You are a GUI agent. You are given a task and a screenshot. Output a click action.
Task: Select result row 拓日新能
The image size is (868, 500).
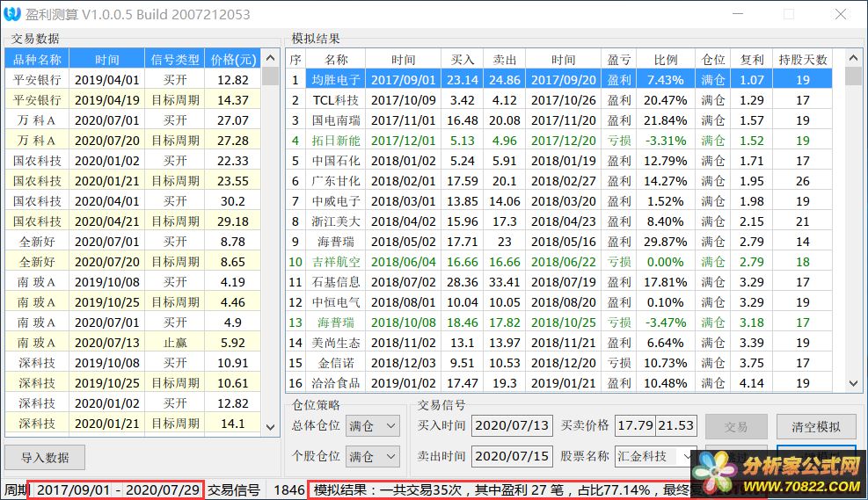pyautogui.click(x=559, y=141)
